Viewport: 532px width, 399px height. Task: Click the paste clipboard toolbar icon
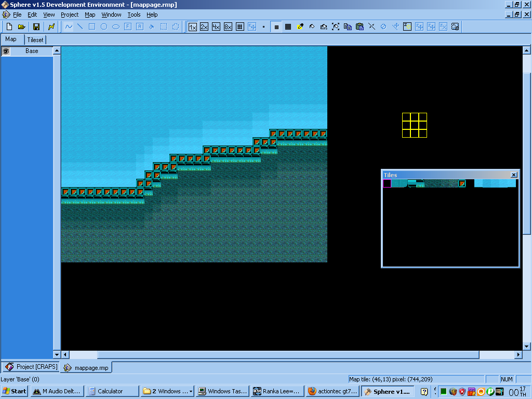(360, 26)
